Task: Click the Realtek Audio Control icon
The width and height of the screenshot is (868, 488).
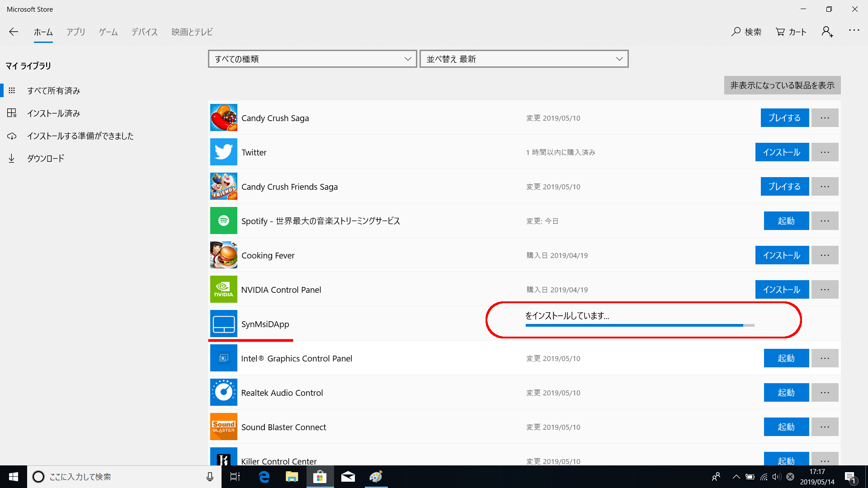Action: coord(223,392)
